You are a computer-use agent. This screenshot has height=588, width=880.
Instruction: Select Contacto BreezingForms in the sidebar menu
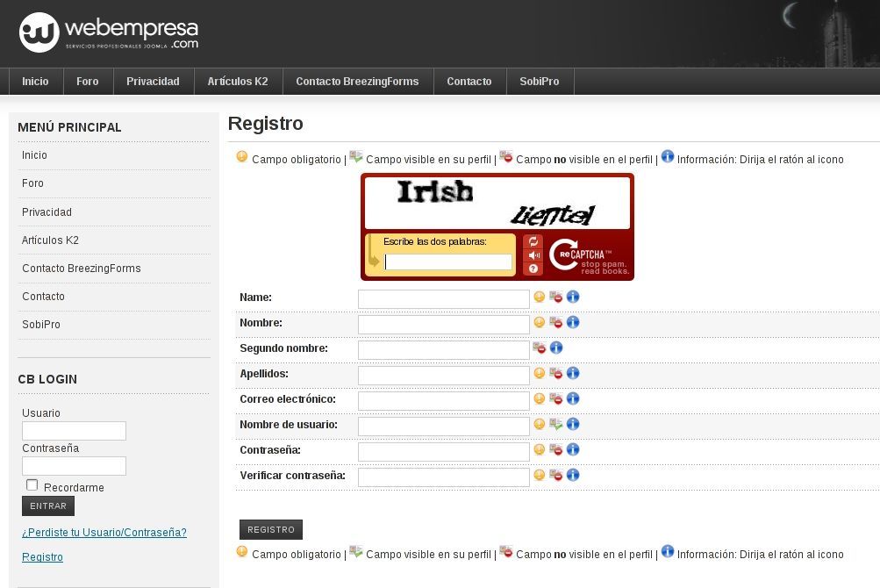point(114,269)
